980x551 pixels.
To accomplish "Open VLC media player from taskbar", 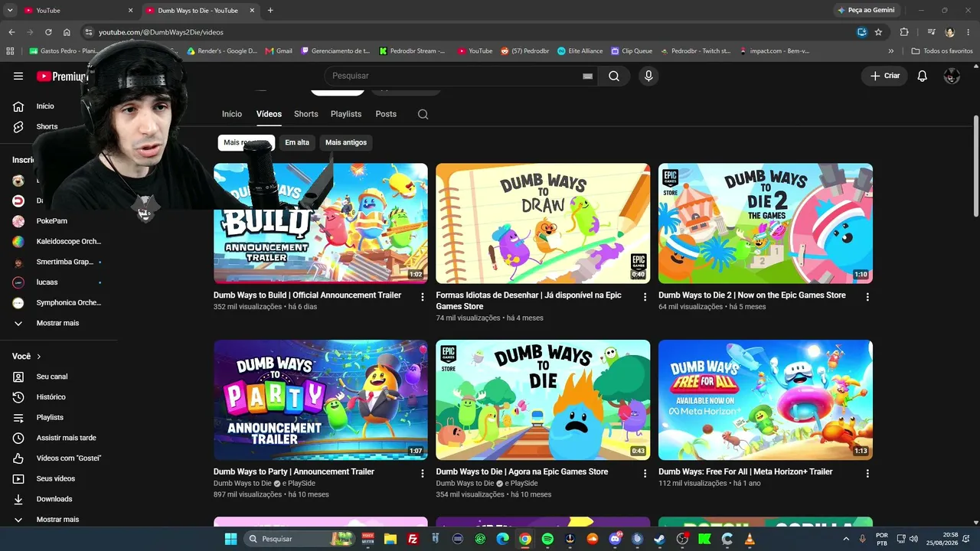I will 750,539.
